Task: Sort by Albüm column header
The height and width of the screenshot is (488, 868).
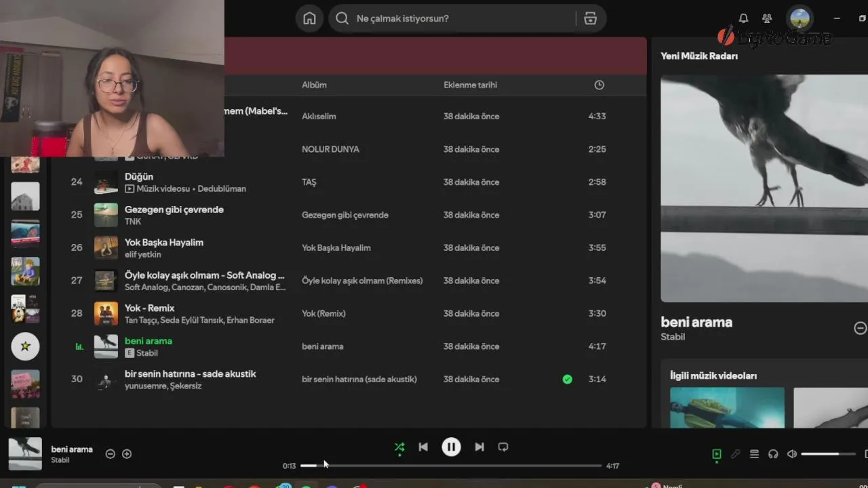Action: (314, 85)
